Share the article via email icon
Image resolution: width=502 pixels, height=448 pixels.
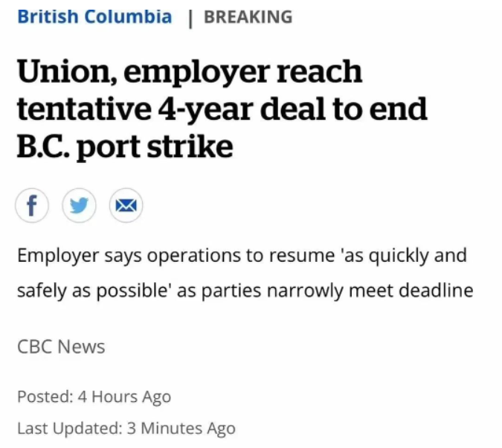point(126,205)
